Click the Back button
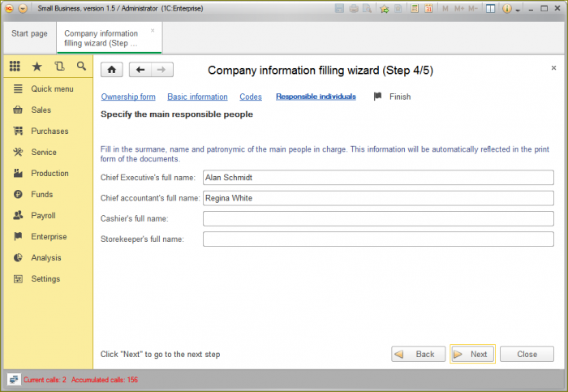568x392 pixels. 419,354
